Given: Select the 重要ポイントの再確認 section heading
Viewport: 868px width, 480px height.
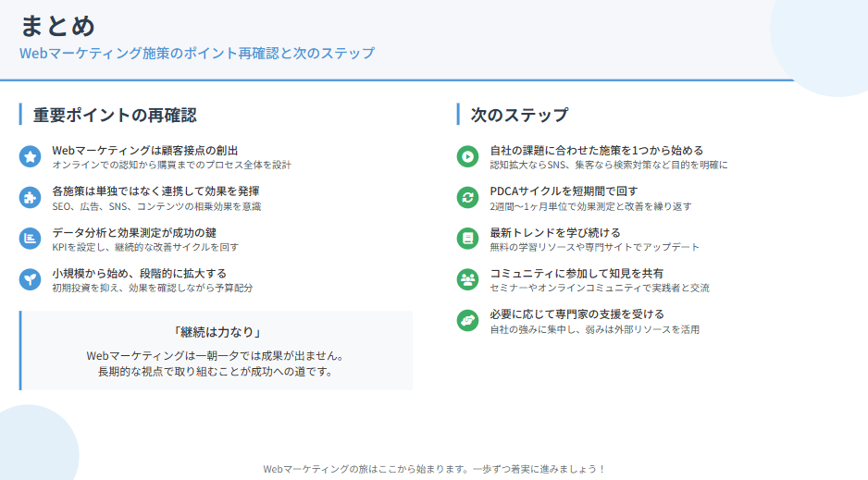Looking at the screenshot, I should tap(115, 115).
